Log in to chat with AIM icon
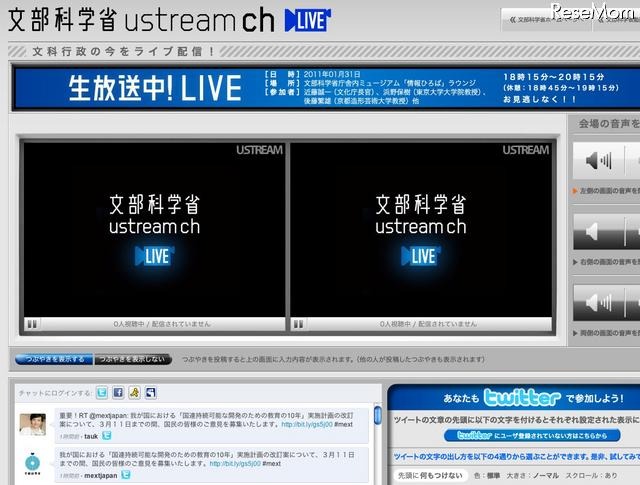 [x=134, y=393]
